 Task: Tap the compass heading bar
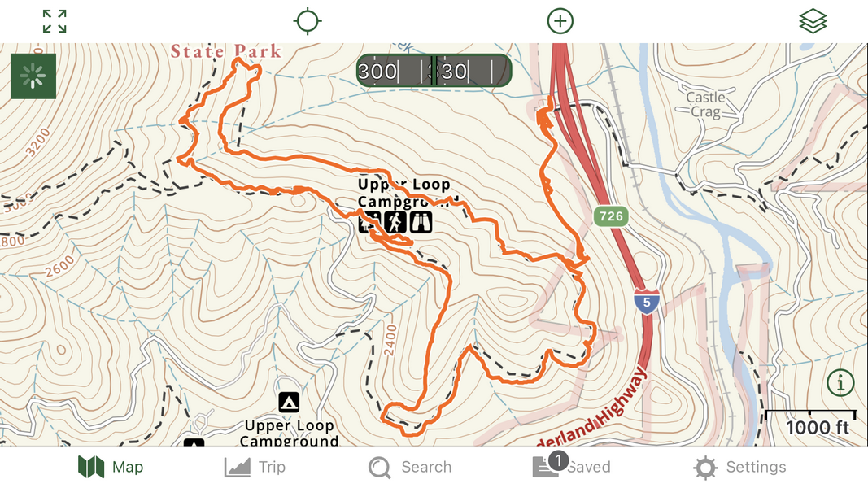434,70
